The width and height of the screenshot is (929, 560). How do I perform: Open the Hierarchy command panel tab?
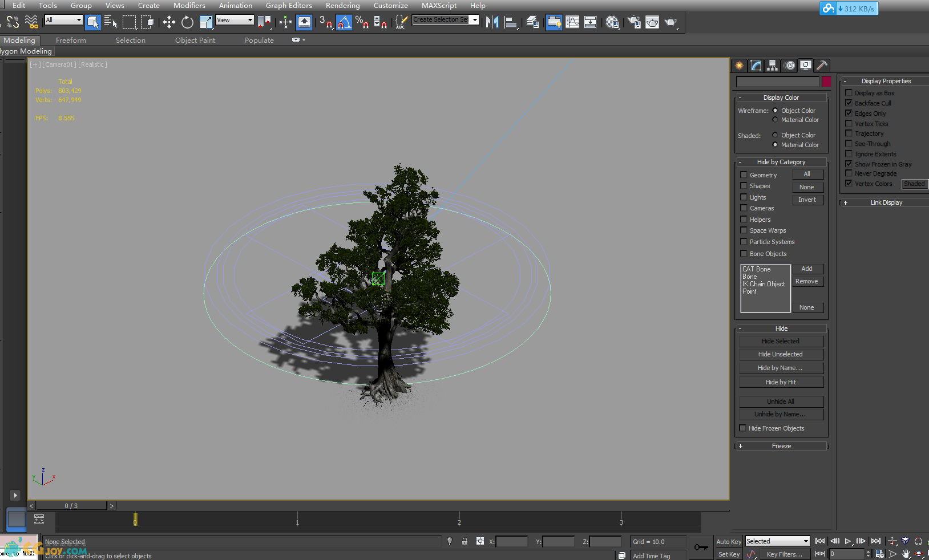(x=773, y=66)
